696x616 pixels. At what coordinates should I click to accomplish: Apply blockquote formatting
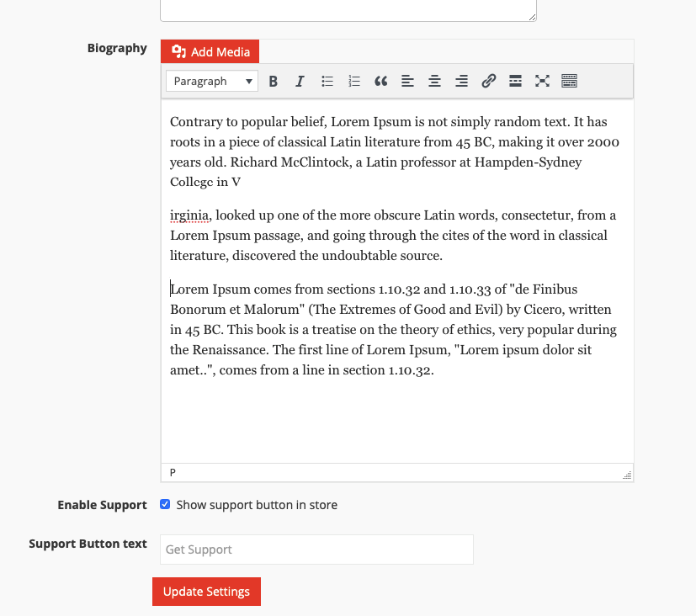[381, 82]
